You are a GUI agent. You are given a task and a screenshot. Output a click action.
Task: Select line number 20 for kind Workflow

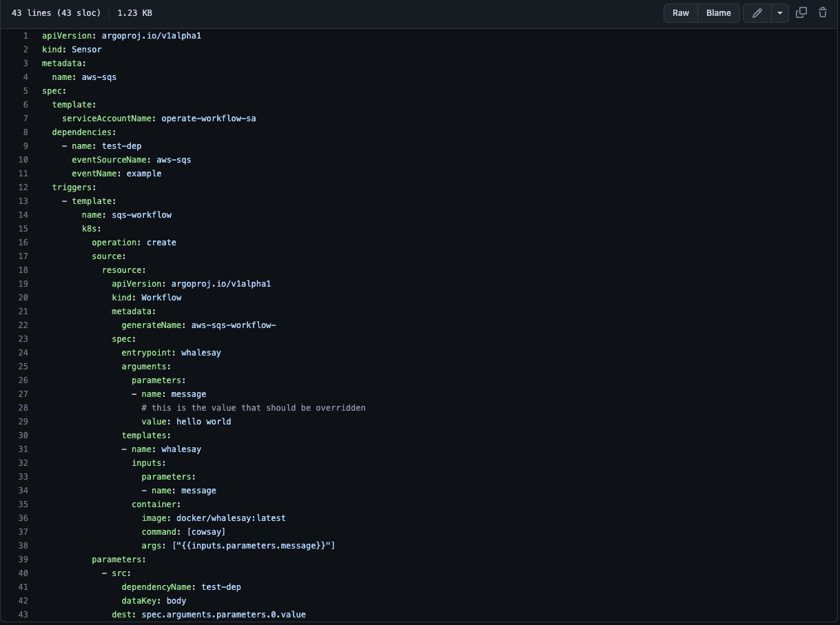point(23,298)
